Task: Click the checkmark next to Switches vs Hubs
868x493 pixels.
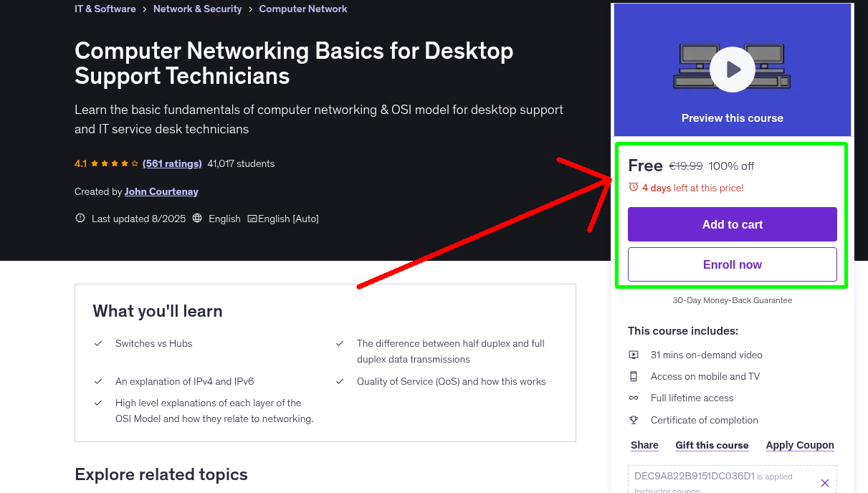Action: pos(98,343)
